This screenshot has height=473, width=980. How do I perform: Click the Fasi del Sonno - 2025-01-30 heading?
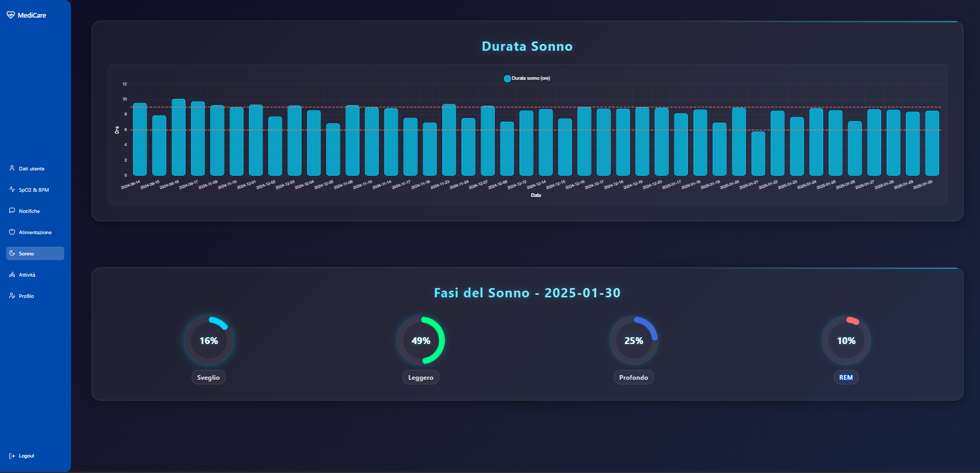527,293
